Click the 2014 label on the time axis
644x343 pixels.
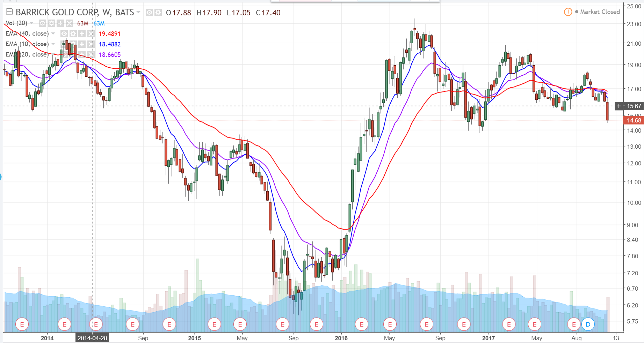click(x=47, y=338)
